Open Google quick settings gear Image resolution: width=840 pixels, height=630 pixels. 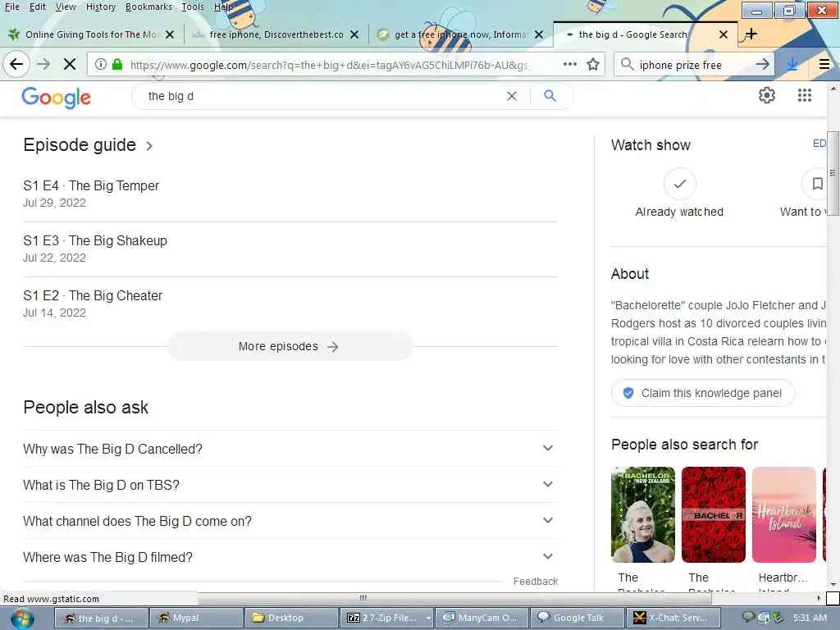click(767, 95)
